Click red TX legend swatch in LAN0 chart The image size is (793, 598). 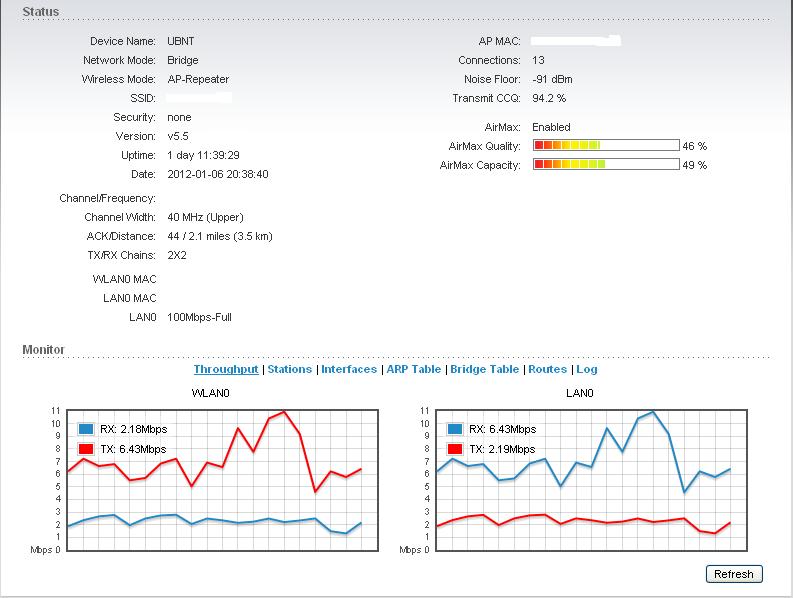coord(456,449)
